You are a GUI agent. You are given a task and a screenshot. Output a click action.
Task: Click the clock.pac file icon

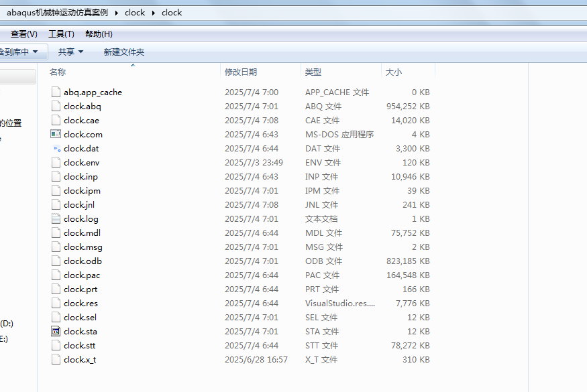click(x=56, y=275)
